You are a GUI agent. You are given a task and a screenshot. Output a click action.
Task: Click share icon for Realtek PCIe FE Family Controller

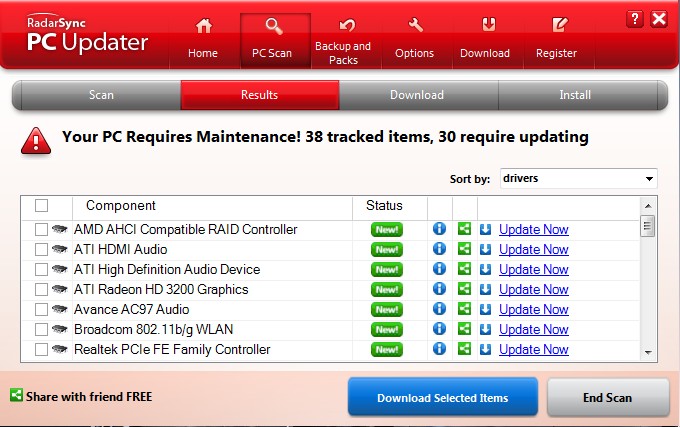click(464, 349)
